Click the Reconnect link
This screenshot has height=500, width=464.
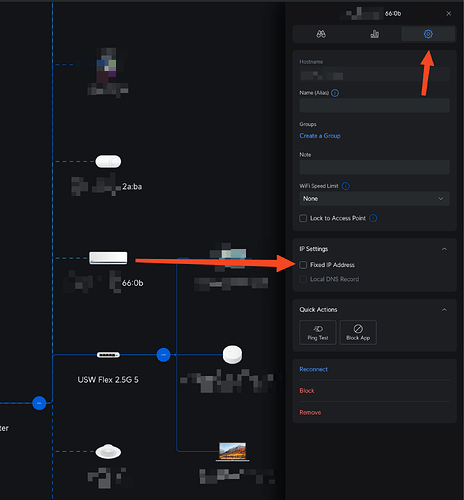(313, 369)
